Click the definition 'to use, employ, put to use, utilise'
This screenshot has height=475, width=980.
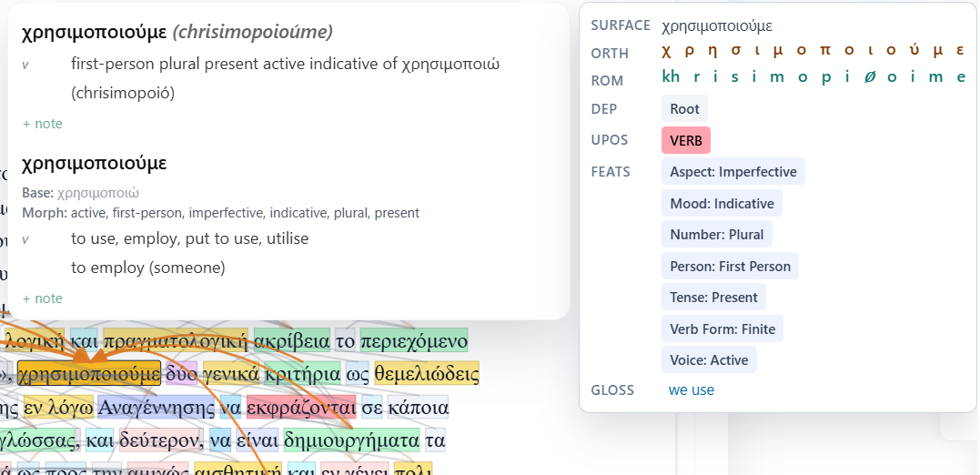tap(190, 238)
